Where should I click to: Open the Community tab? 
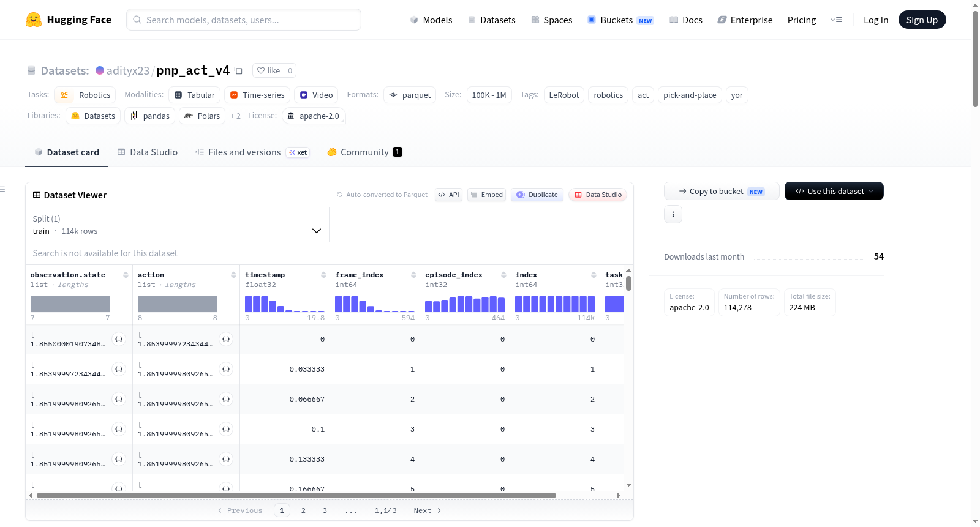(x=364, y=152)
